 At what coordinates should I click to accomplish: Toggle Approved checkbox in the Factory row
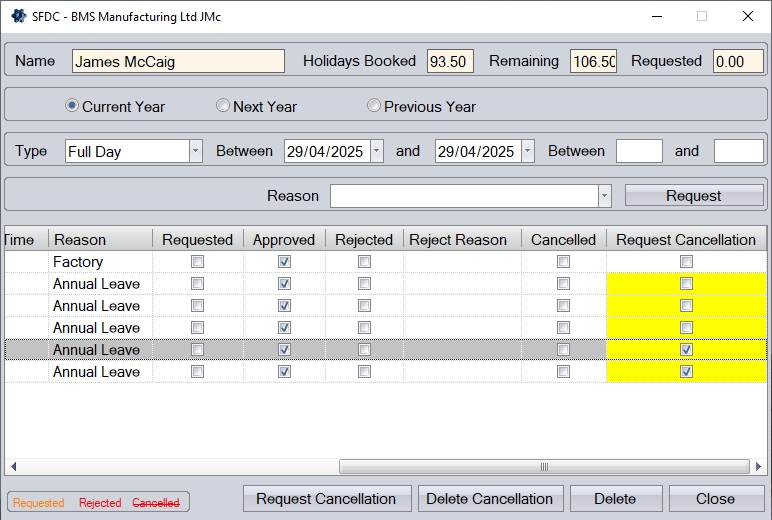[x=284, y=262]
